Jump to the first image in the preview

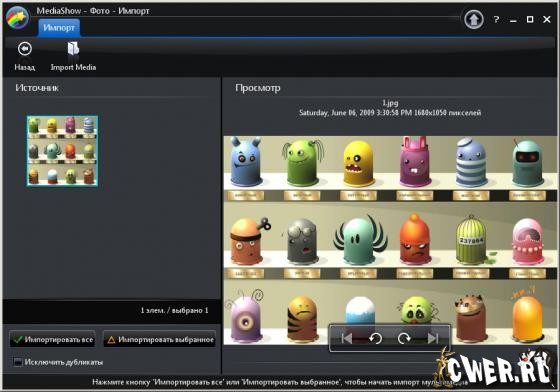(346, 338)
